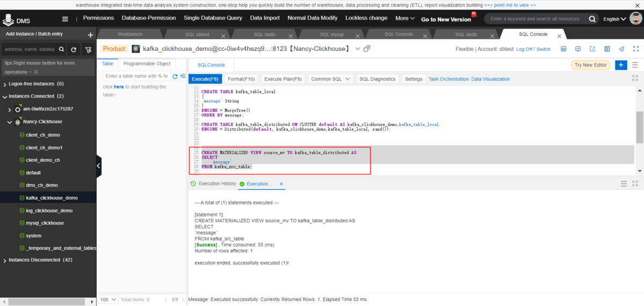The image size is (644, 306).
Task: Open the Data Visualization link
Action: [x=491, y=79]
